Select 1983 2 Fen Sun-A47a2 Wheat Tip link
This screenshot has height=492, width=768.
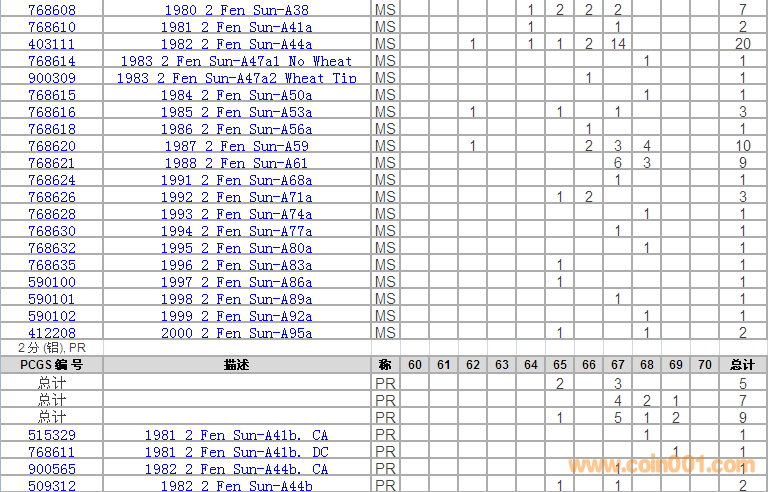236,78
